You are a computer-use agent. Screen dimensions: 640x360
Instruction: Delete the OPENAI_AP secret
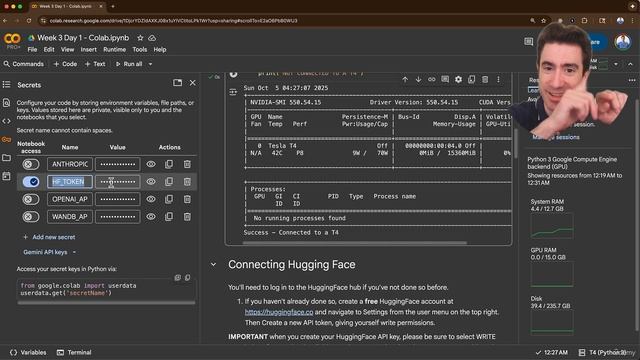[x=187, y=199]
